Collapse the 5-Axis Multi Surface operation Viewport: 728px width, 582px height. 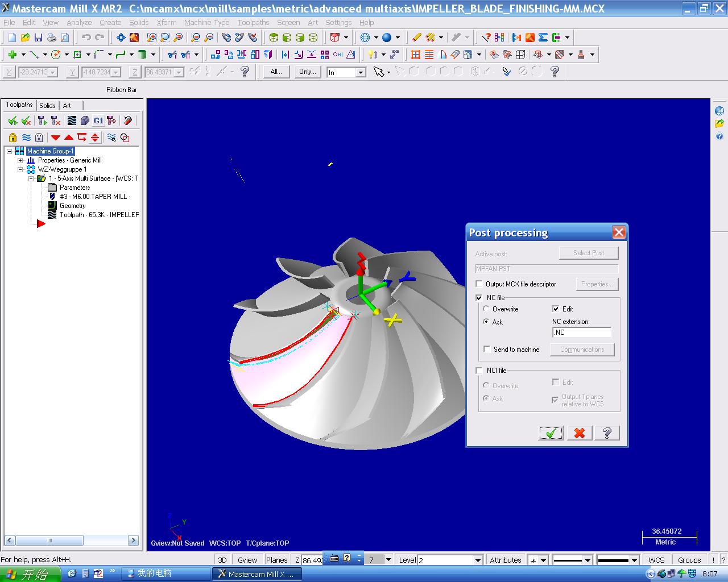(x=31, y=178)
